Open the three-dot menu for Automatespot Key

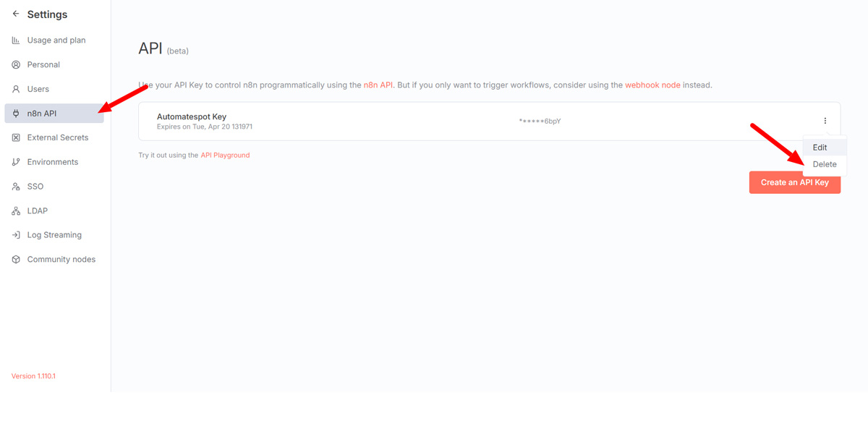tap(825, 121)
